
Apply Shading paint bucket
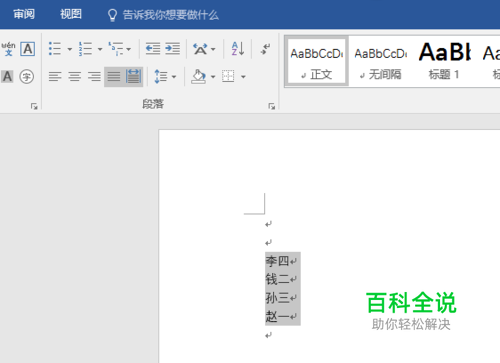point(198,77)
